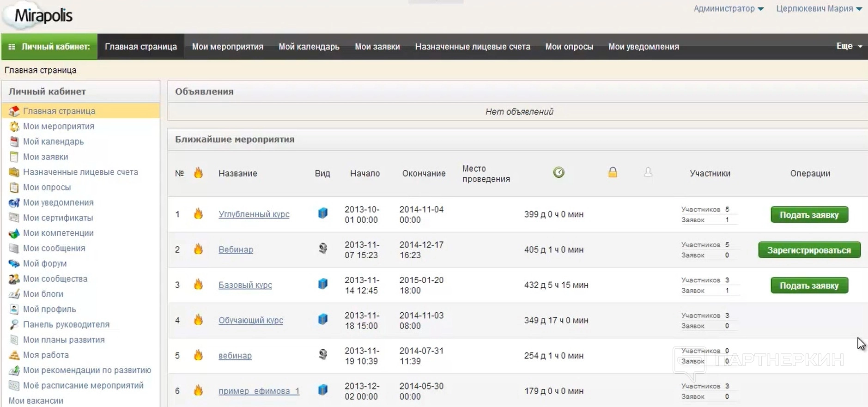Click the padlock icon in the table header
The width and height of the screenshot is (868, 407).
point(613,172)
